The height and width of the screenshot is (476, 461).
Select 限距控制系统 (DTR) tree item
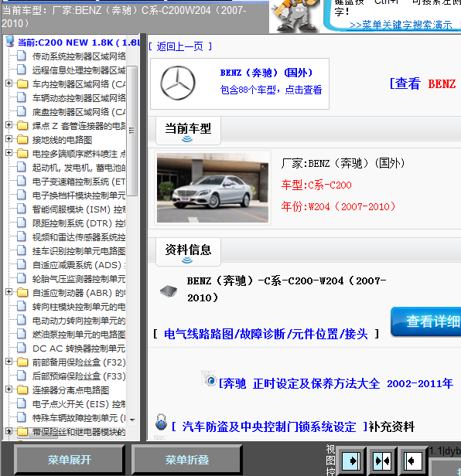tap(79, 223)
